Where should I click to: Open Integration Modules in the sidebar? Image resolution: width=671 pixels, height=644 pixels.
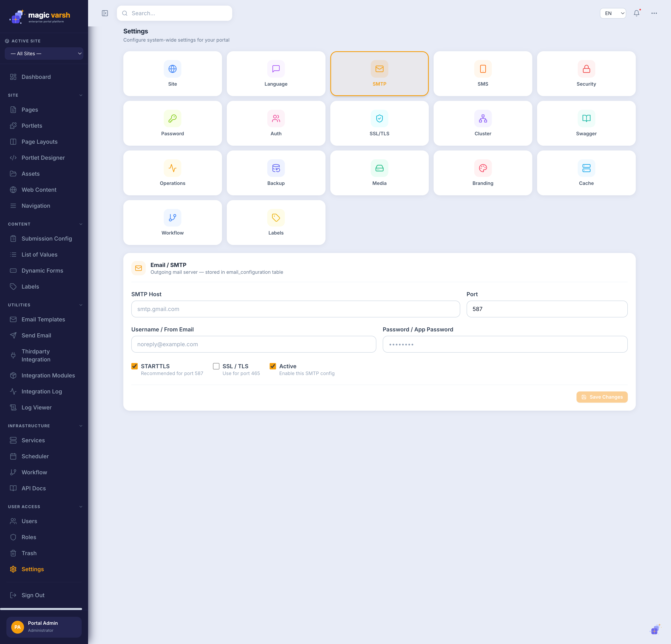(44, 375)
